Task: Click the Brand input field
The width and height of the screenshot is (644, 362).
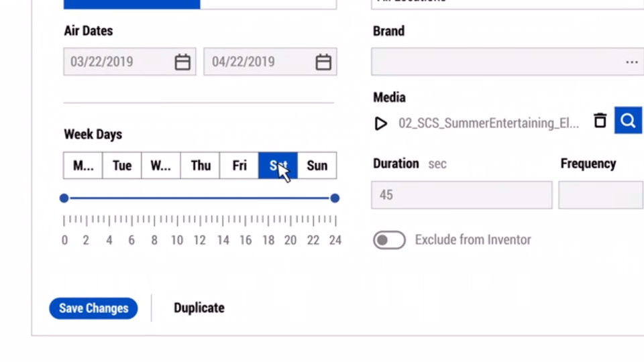Action: click(x=508, y=62)
